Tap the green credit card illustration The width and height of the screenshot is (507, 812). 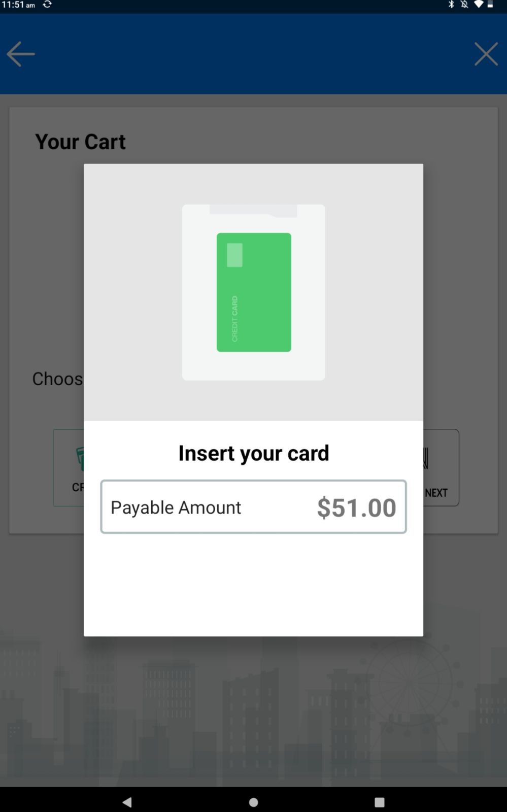point(254,292)
